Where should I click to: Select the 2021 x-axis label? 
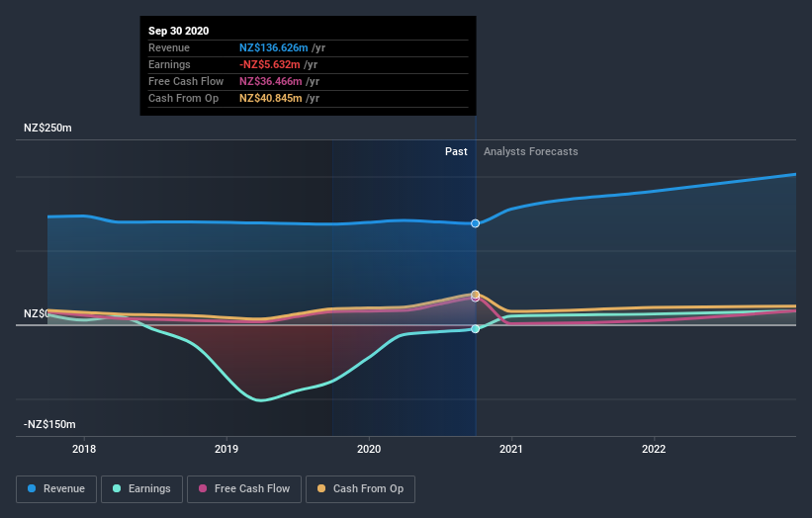511,449
